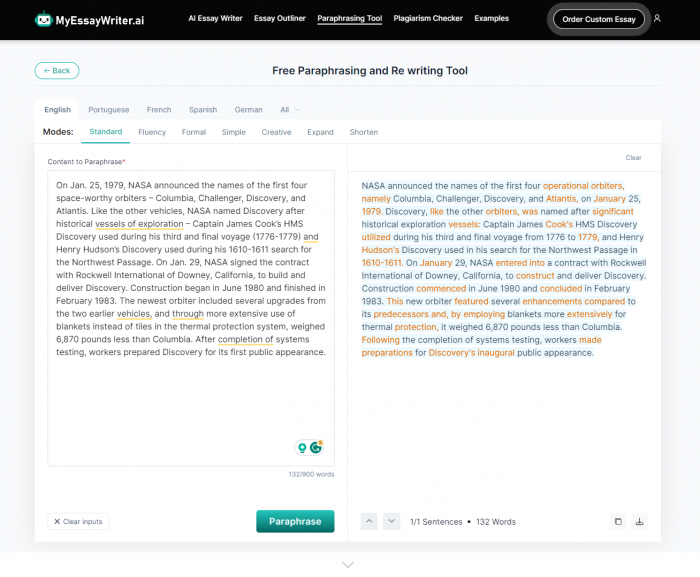700x577 pixels.
Task: Open the user account icon
Action: tap(657, 18)
